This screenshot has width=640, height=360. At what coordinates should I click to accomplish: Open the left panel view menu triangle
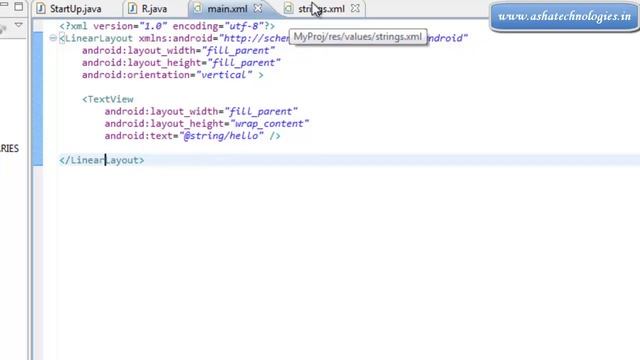point(18,25)
